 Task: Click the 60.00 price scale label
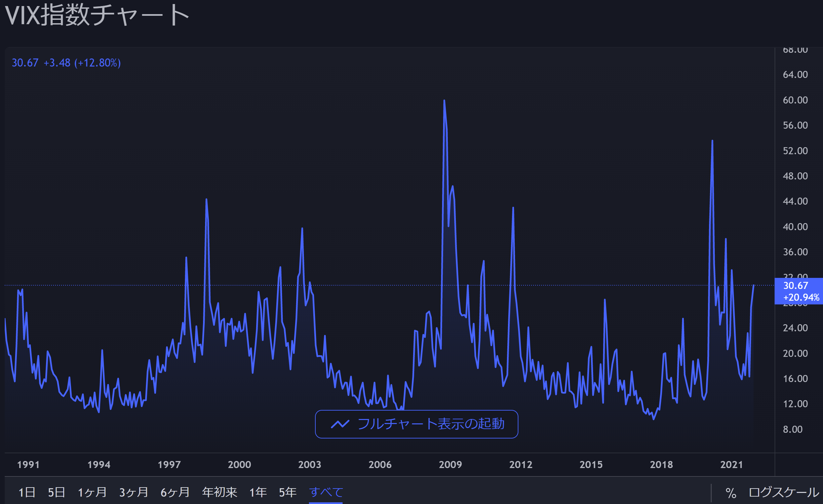[795, 100]
